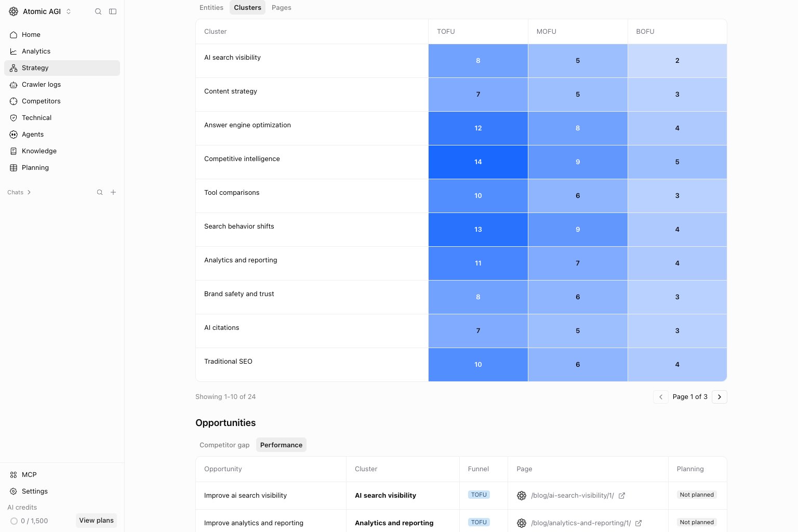Click the AI credits 0 / 1,500 indicator
798x532 pixels.
pyautogui.click(x=30, y=521)
